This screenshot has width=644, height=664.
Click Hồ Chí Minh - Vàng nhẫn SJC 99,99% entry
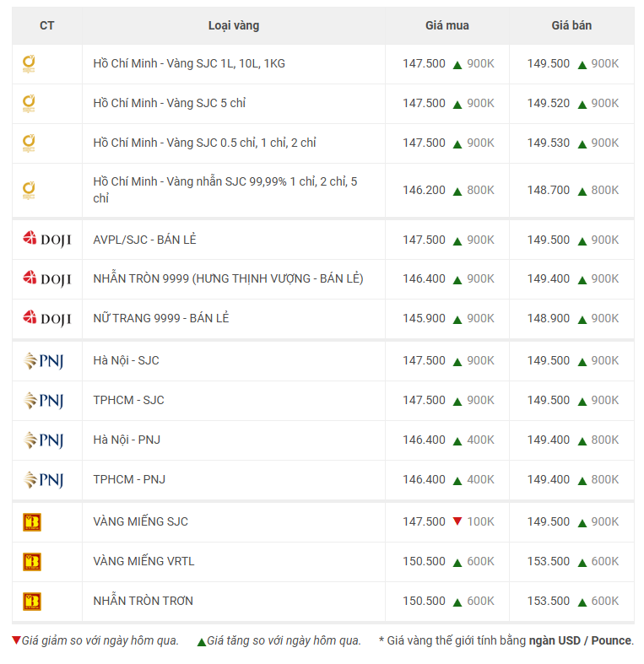(225, 190)
